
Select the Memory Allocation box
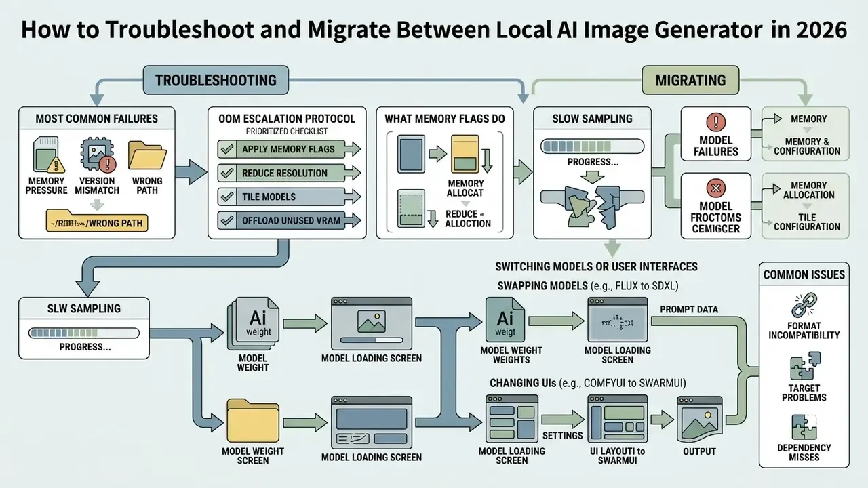coord(808,190)
